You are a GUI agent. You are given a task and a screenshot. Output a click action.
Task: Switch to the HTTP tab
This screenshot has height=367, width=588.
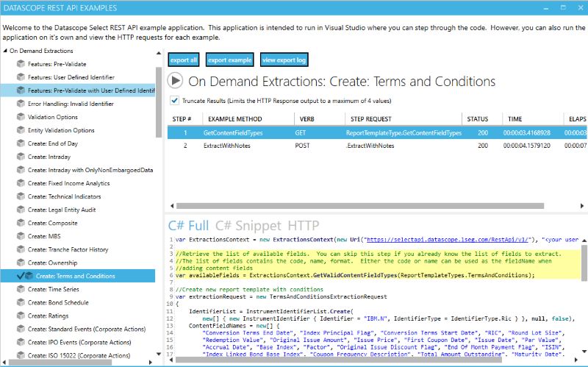[304, 225]
